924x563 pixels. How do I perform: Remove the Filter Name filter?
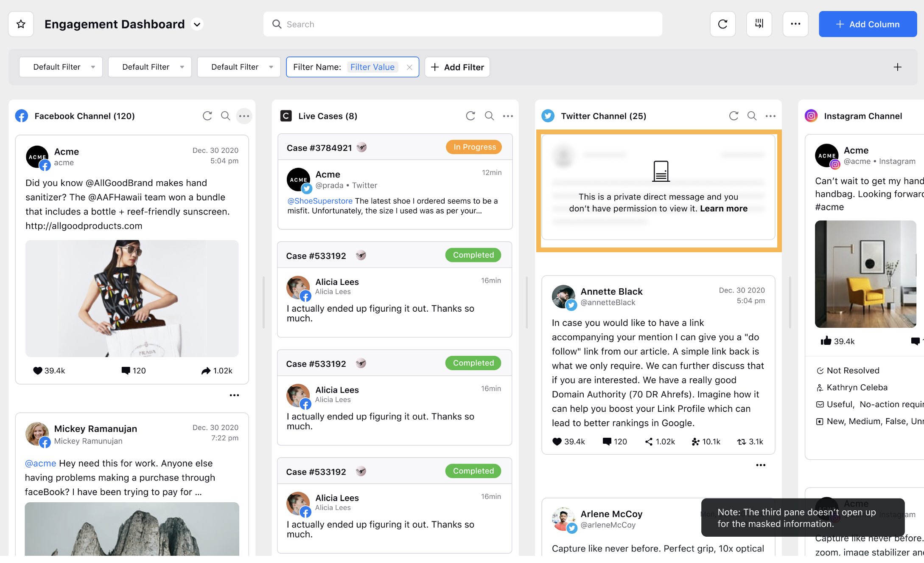[x=409, y=67]
